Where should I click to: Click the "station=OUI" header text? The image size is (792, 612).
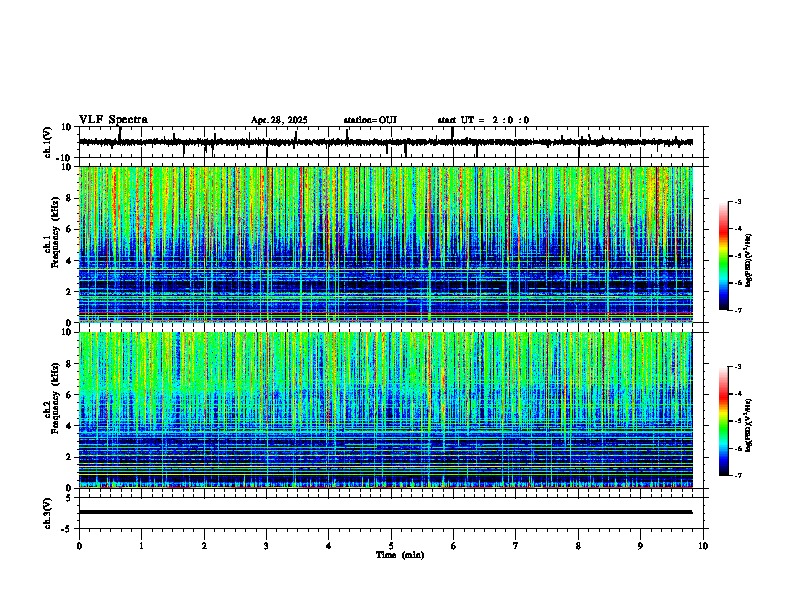click(370, 120)
